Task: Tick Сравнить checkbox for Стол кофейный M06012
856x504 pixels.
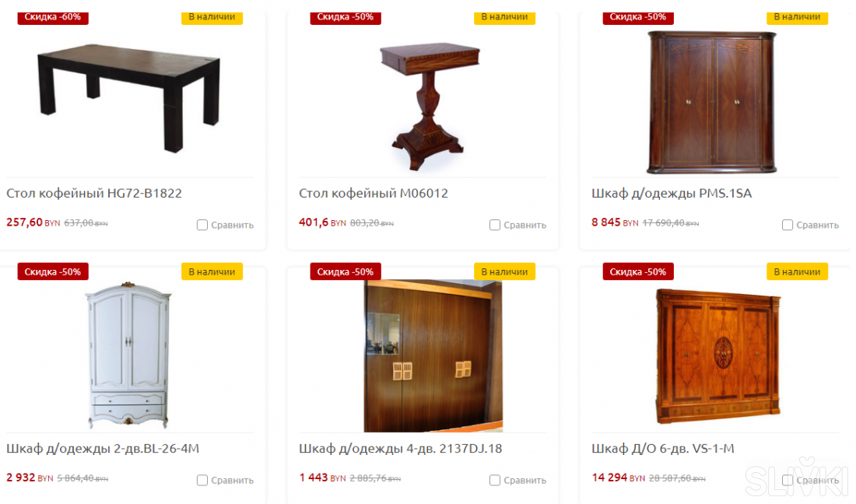Action: click(495, 225)
